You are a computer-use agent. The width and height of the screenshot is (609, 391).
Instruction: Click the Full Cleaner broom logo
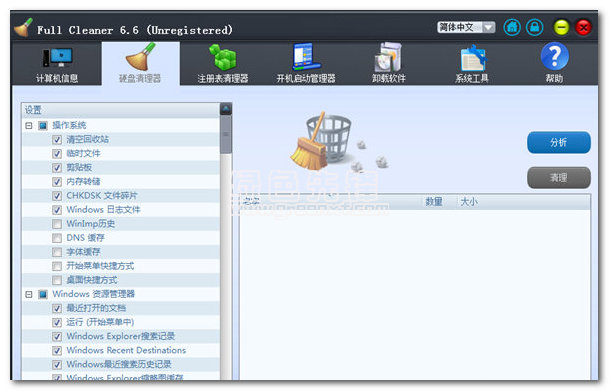(23, 28)
